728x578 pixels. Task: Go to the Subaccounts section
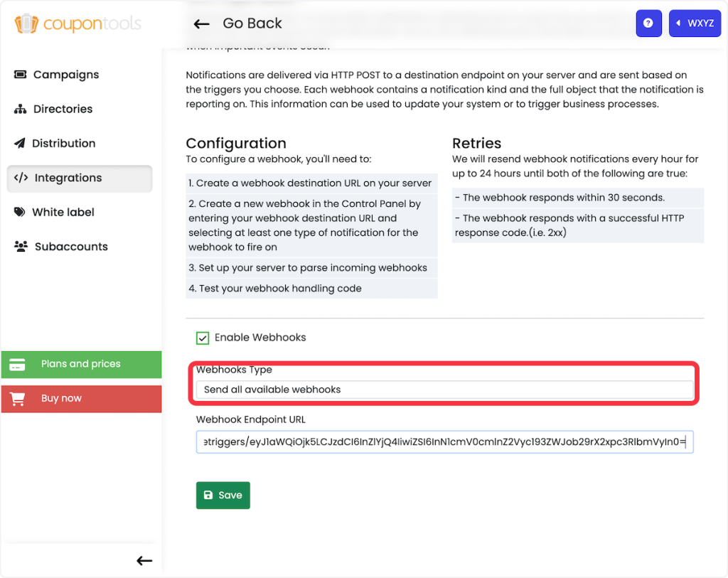(71, 247)
